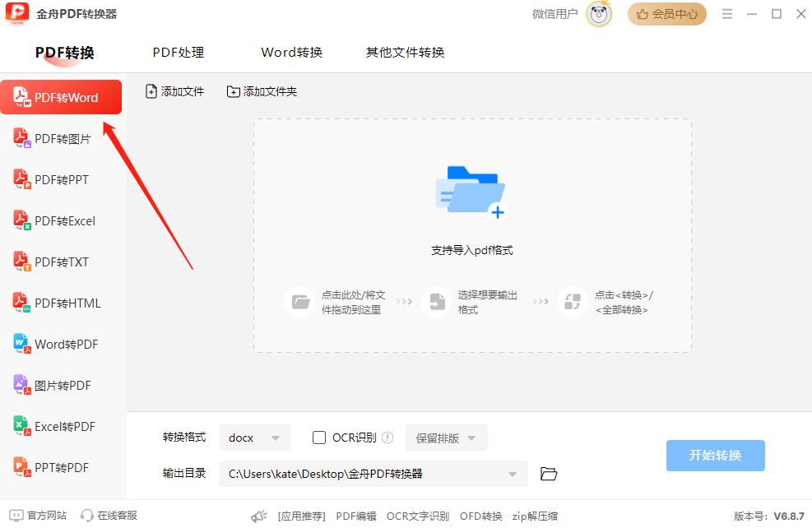Expand the 输出目录 path dropdown
812x528 pixels.
coord(374,474)
